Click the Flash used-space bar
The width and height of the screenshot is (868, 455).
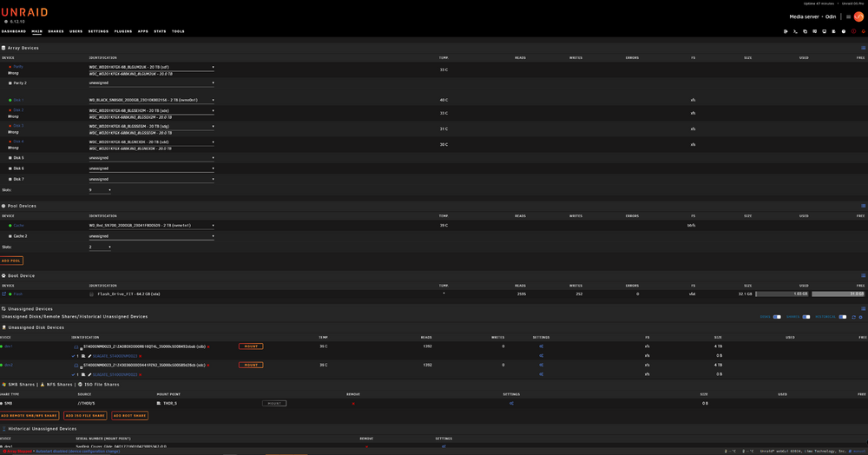click(782, 293)
